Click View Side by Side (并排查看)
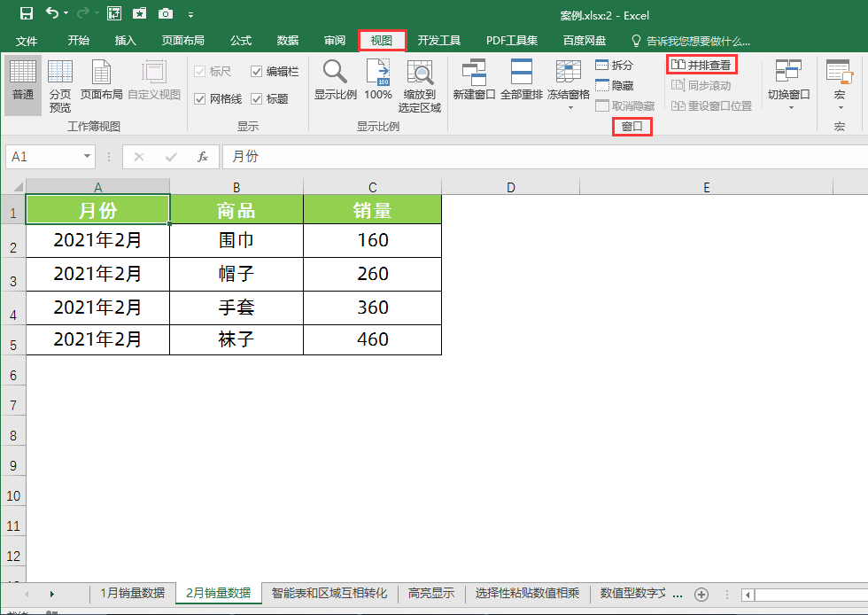Screen dimensions: 868x615 tap(701, 65)
